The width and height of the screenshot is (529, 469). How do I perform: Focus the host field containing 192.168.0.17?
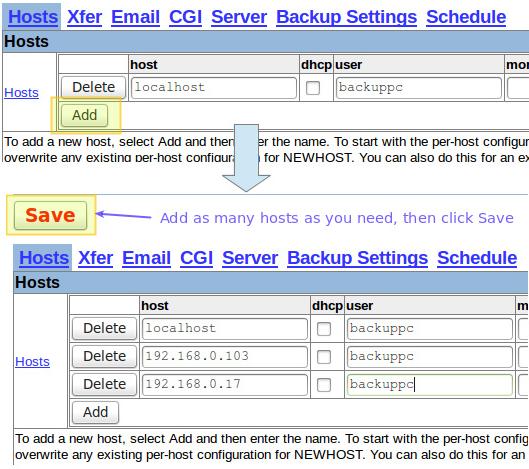[225, 384]
